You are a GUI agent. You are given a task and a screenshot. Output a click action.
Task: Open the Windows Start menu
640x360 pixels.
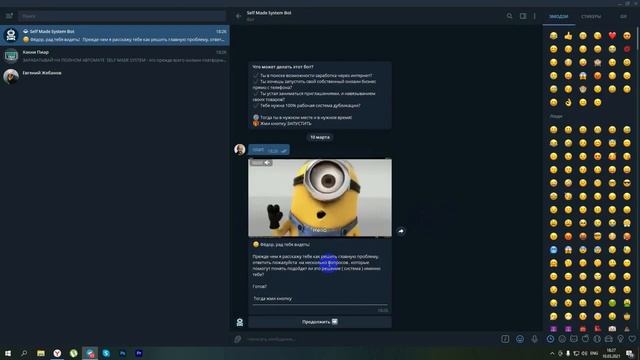point(8,353)
